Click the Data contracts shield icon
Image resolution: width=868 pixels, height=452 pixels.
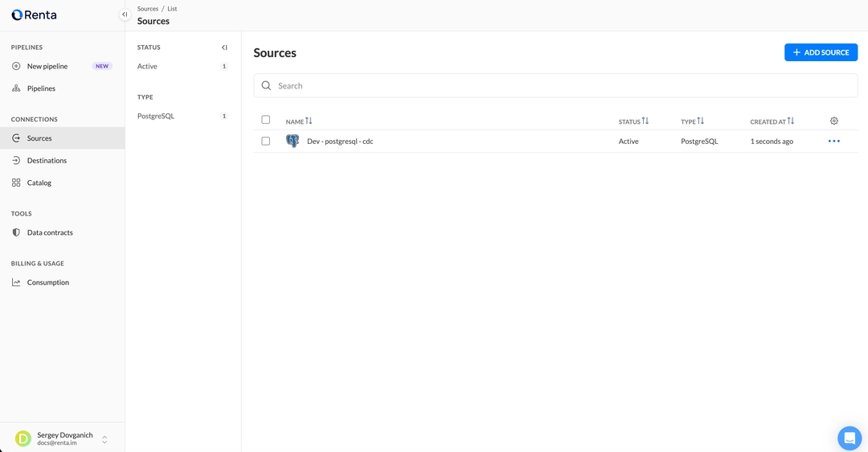pos(16,232)
